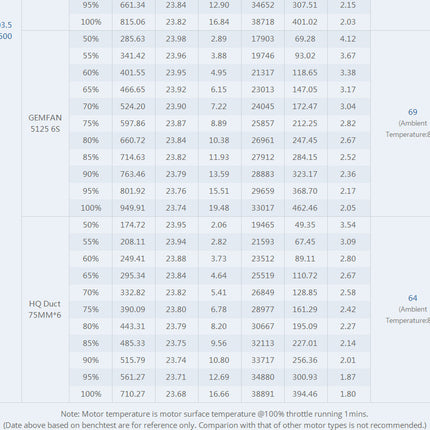Viewport: 430px width, 430px height.
Task: Click the blue 69 motor temperature value
Action: (x=413, y=112)
